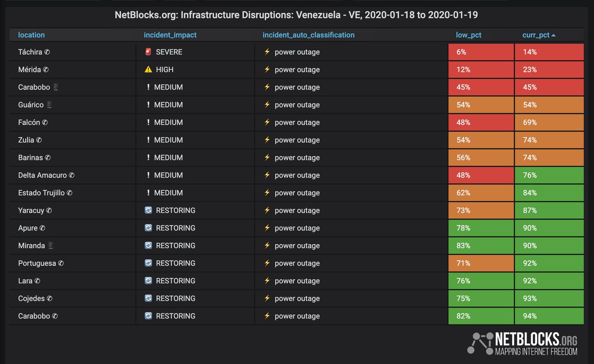594x364 pixels.
Task: Click the exclamation mark icon in Falcón row
Action: [x=148, y=122]
